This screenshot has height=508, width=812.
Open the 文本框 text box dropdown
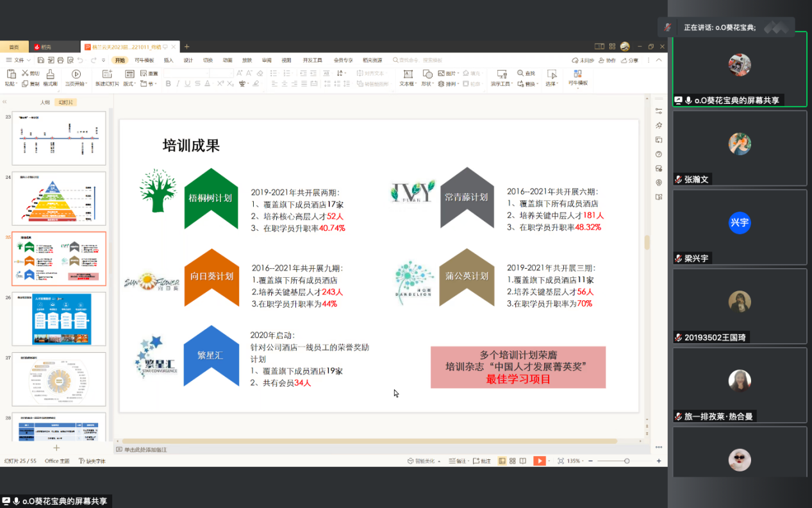coord(408,83)
